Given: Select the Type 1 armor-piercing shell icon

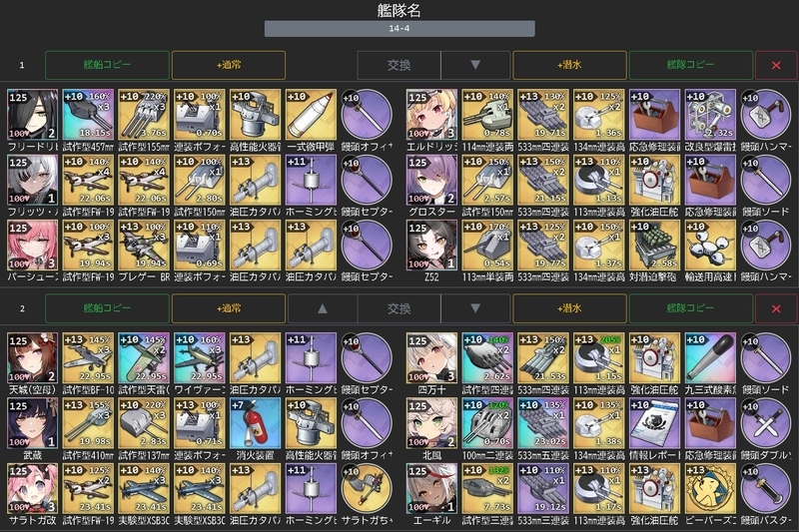Looking at the screenshot, I should 311,115.
